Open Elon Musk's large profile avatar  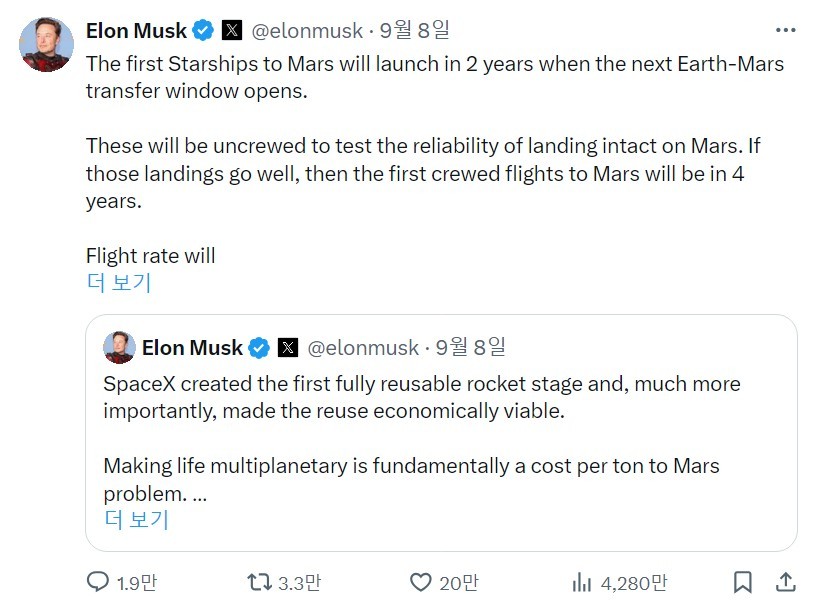[x=46, y=44]
